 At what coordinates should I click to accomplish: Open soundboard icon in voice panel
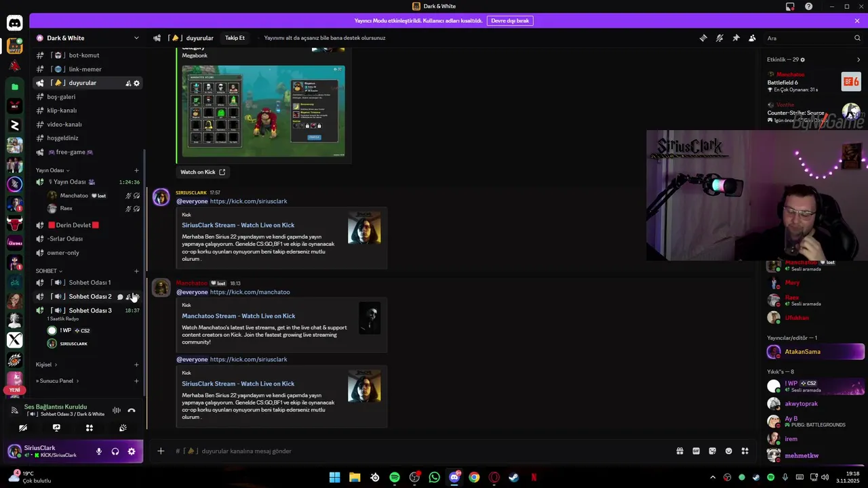pyautogui.click(x=123, y=428)
